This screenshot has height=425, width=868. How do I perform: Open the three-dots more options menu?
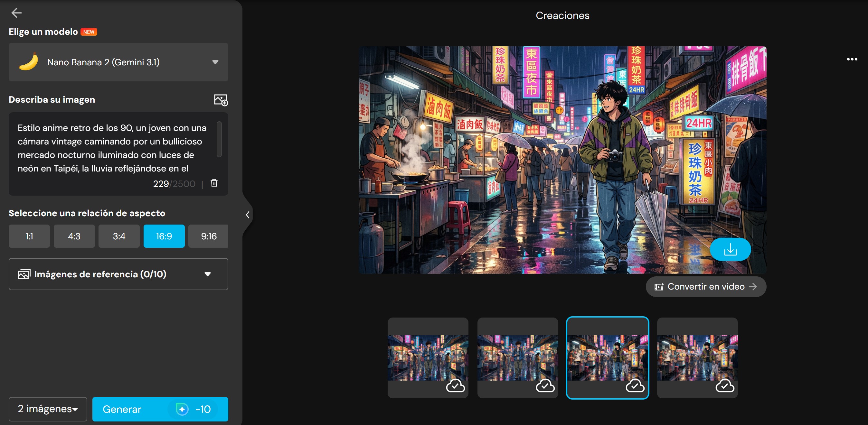(x=852, y=59)
